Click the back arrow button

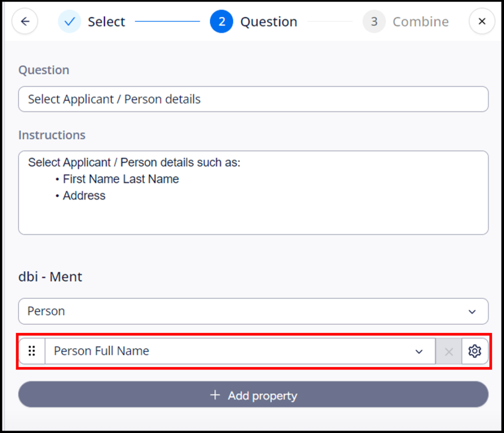click(x=25, y=22)
